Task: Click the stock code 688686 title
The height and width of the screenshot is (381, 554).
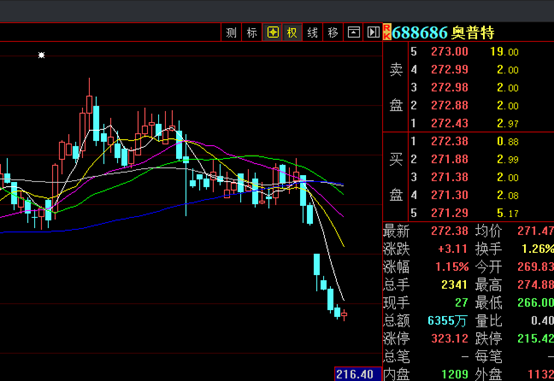Action: [x=420, y=33]
